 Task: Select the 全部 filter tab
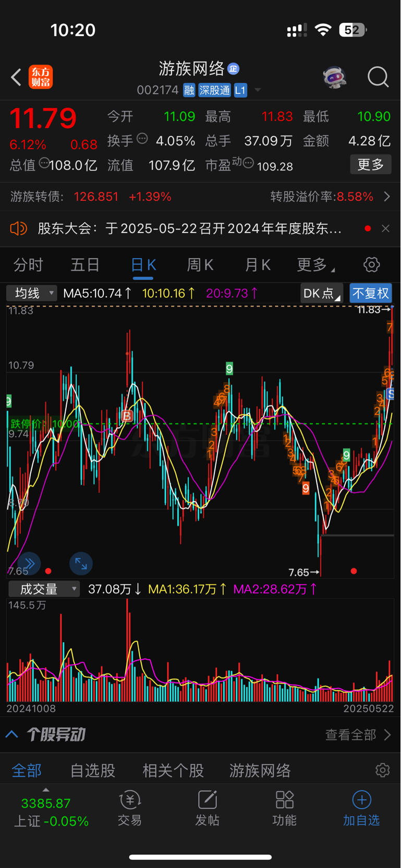27,771
